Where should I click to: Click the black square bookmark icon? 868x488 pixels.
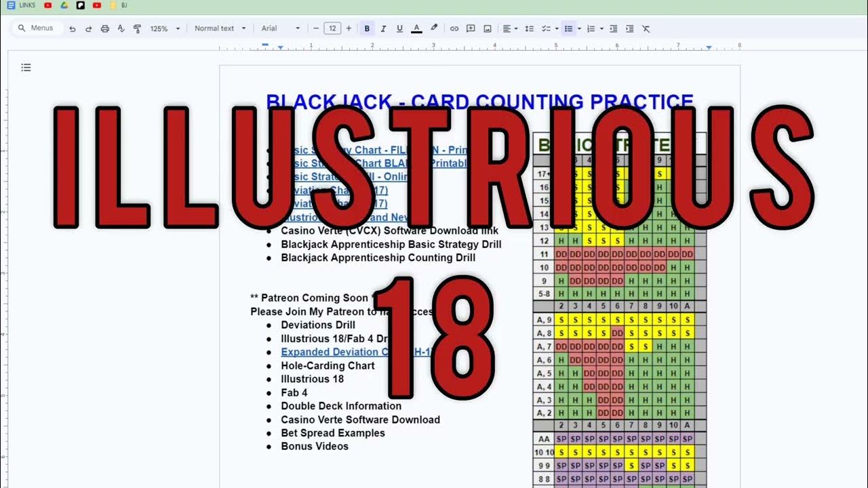tap(80, 5)
